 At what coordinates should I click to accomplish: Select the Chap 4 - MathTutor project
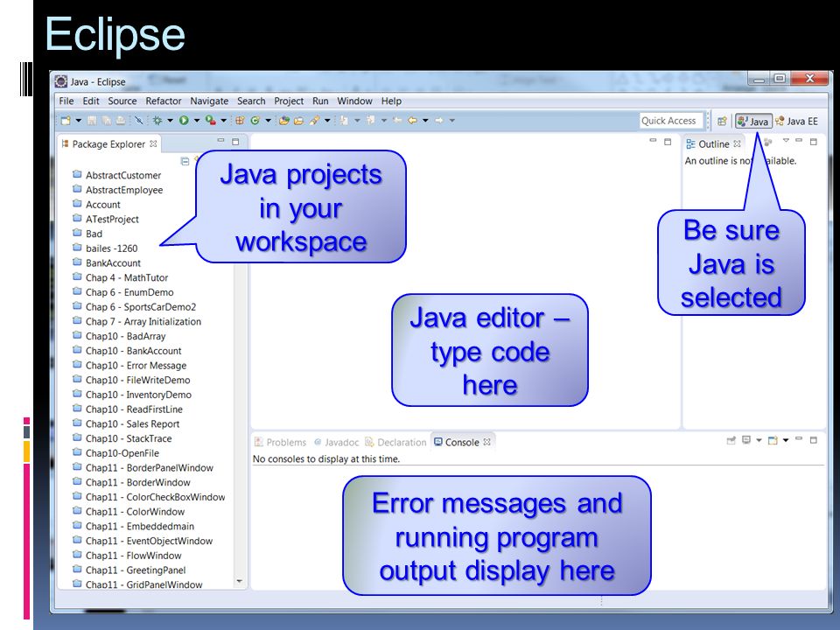pos(120,277)
